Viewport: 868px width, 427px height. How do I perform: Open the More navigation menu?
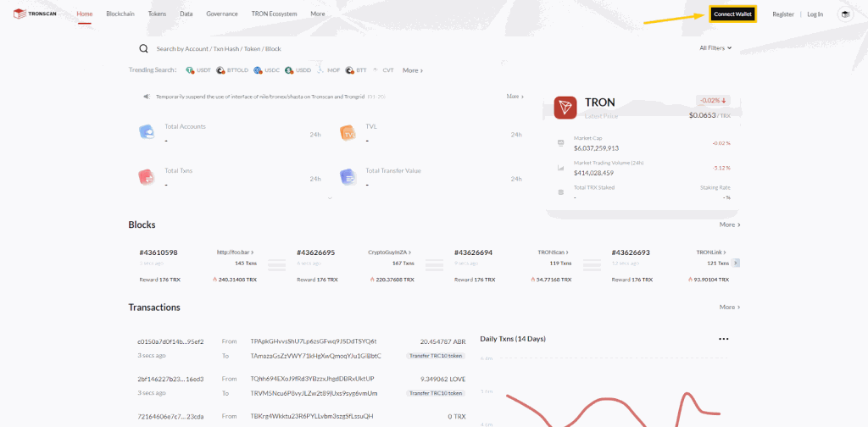(318, 14)
